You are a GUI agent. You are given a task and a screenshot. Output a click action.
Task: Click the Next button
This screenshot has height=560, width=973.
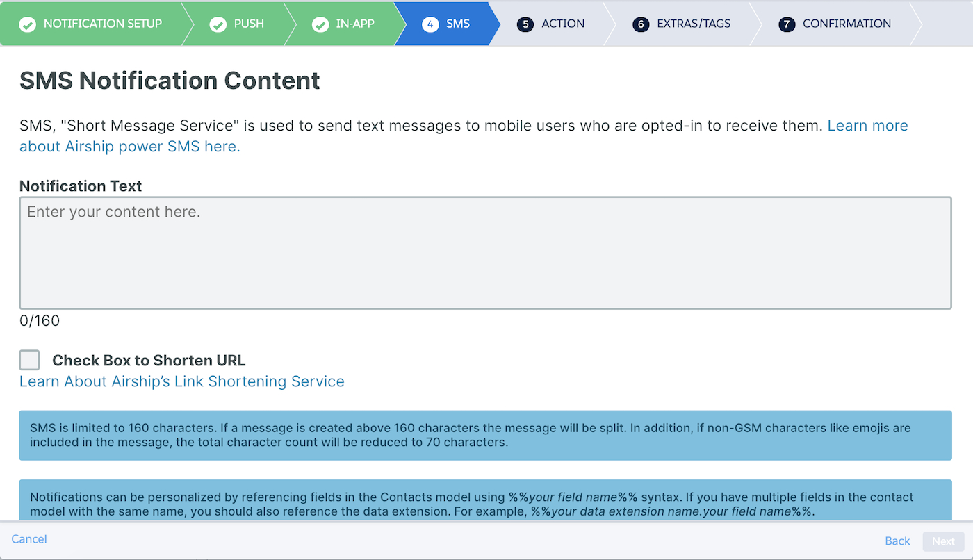[x=944, y=541]
